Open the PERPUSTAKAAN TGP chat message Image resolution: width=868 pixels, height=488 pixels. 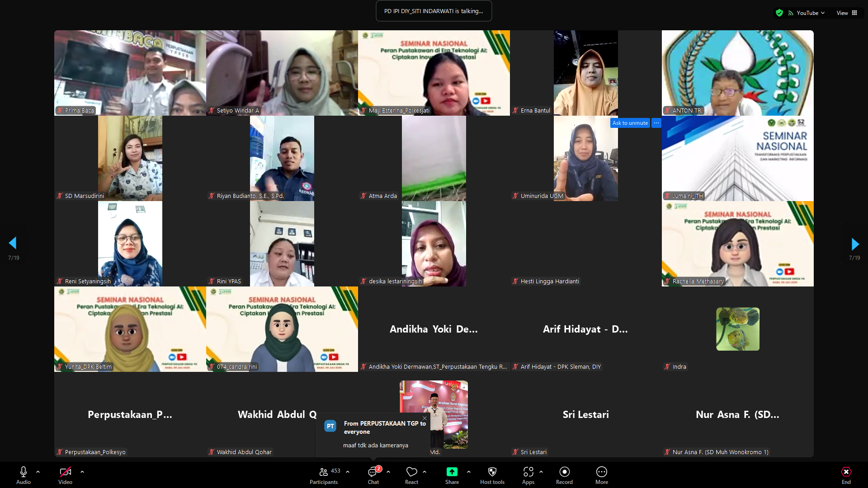[374, 435]
